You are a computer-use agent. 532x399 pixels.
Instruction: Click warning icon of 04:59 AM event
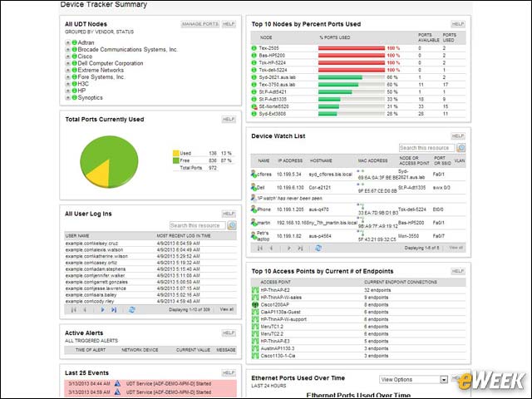117,392
